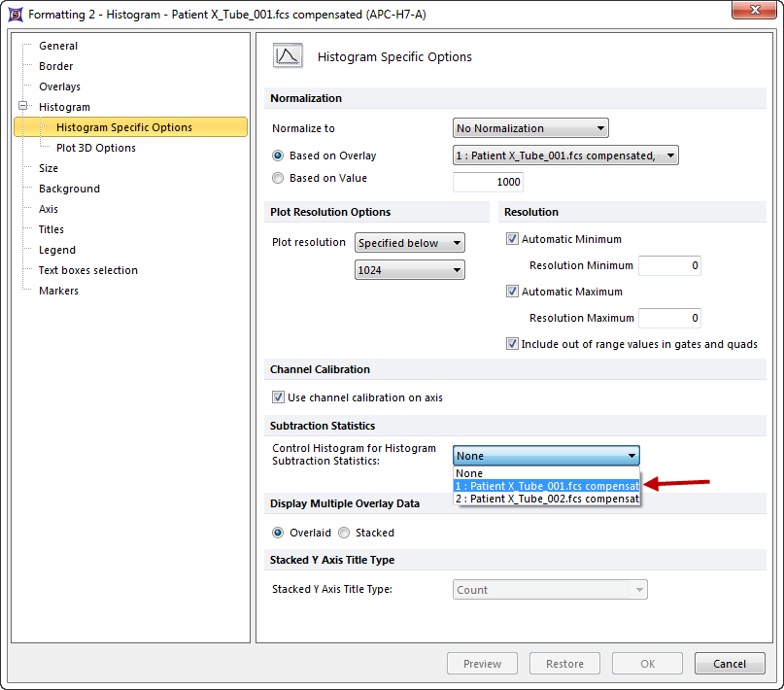The width and height of the screenshot is (784, 690).
Task: Collapse the Histogram tree node
Action: 22,107
